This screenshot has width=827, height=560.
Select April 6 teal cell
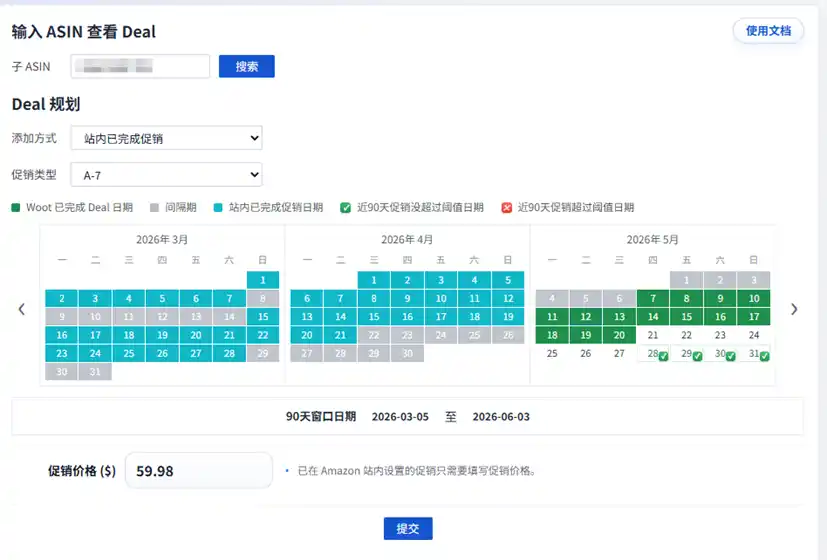click(307, 298)
